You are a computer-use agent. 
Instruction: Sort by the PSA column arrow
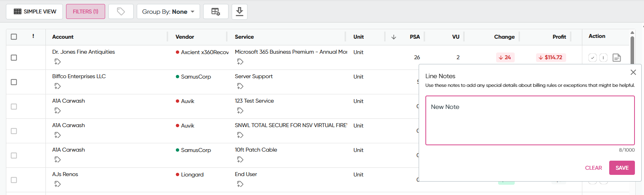(393, 37)
